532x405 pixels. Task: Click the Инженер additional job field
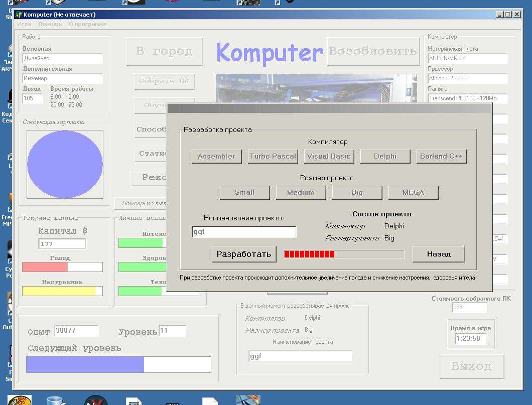pyautogui.click(x=62, y=78)
